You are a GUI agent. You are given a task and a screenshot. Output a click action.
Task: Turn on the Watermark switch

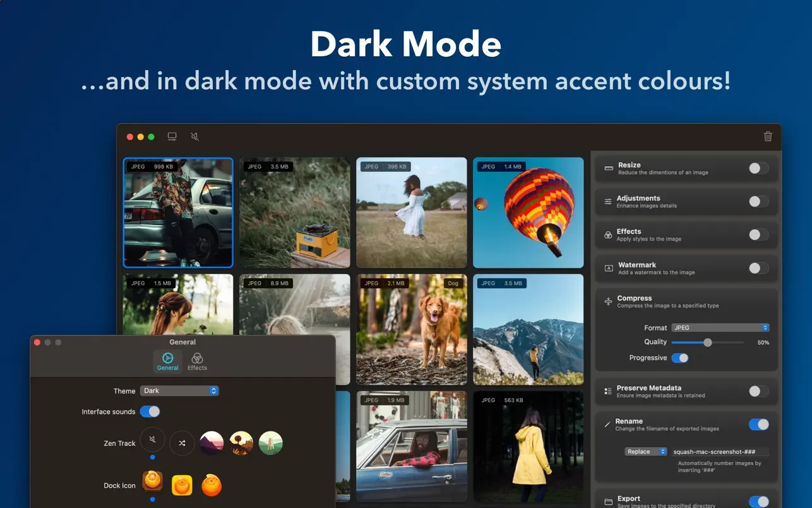(758, 268)
